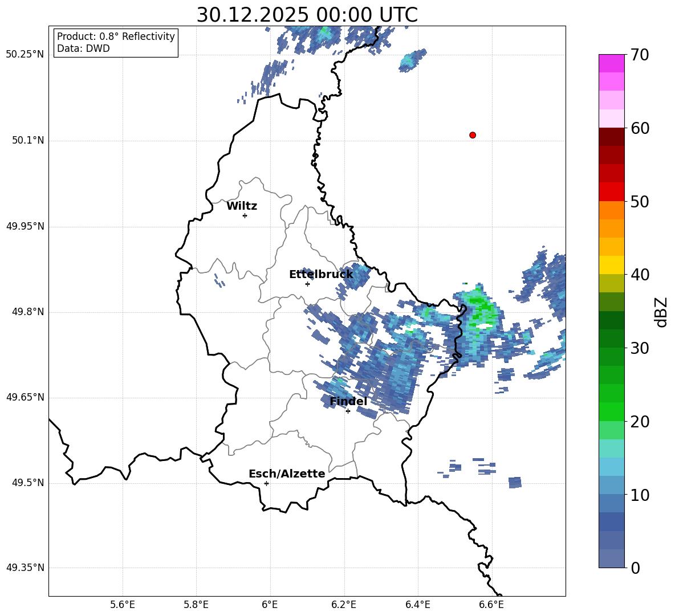Click the 49.65°N latitude label
Screen dimensions: 675x616
point(25,397)
